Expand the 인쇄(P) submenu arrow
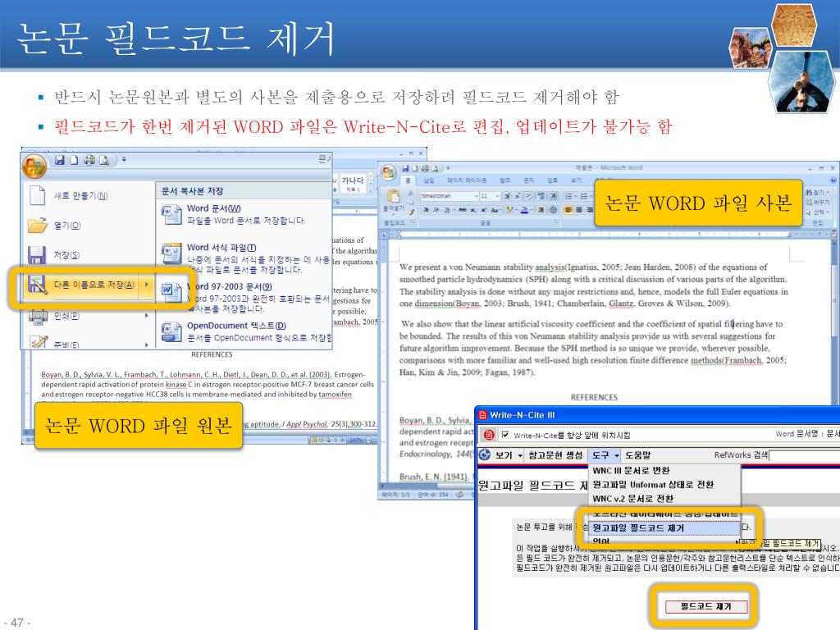 point(146,316)
